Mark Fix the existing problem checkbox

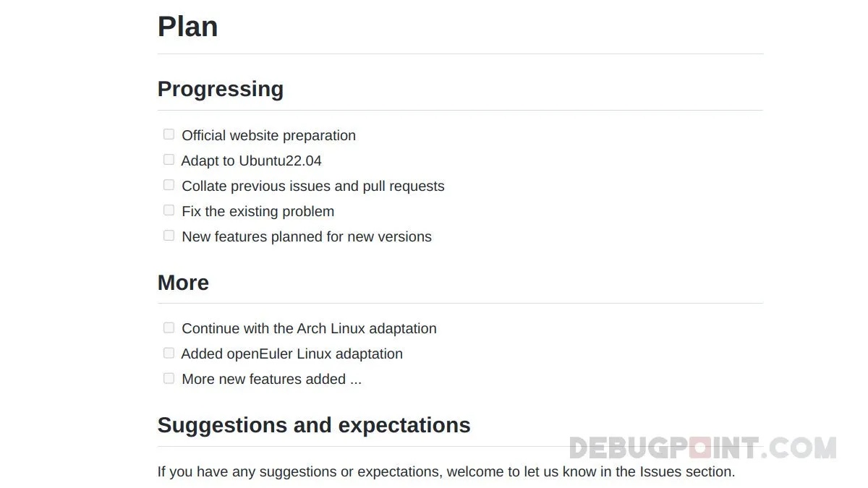(169, 210)
